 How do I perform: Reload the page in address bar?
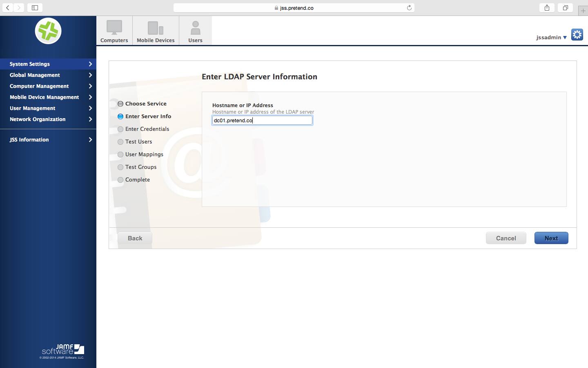409,8
